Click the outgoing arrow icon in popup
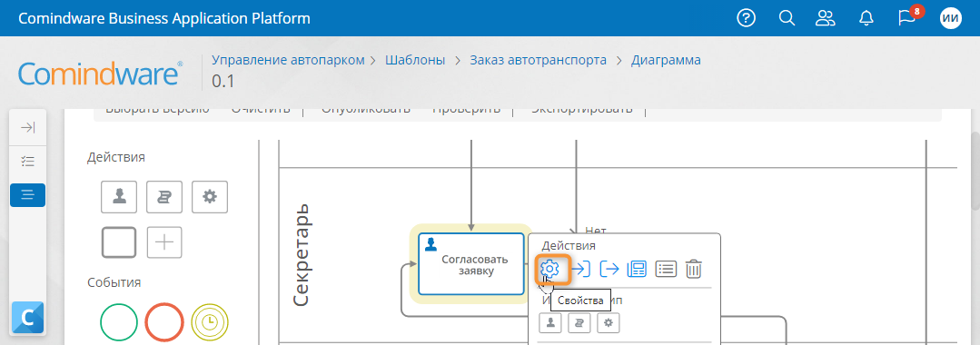Viewport: 980px width, 345px height. 609,270
